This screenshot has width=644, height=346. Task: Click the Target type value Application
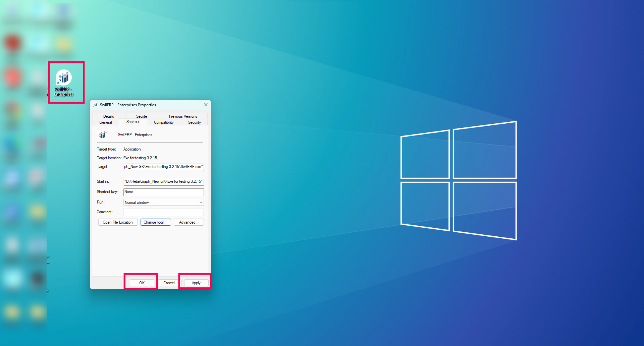[132, 149]
